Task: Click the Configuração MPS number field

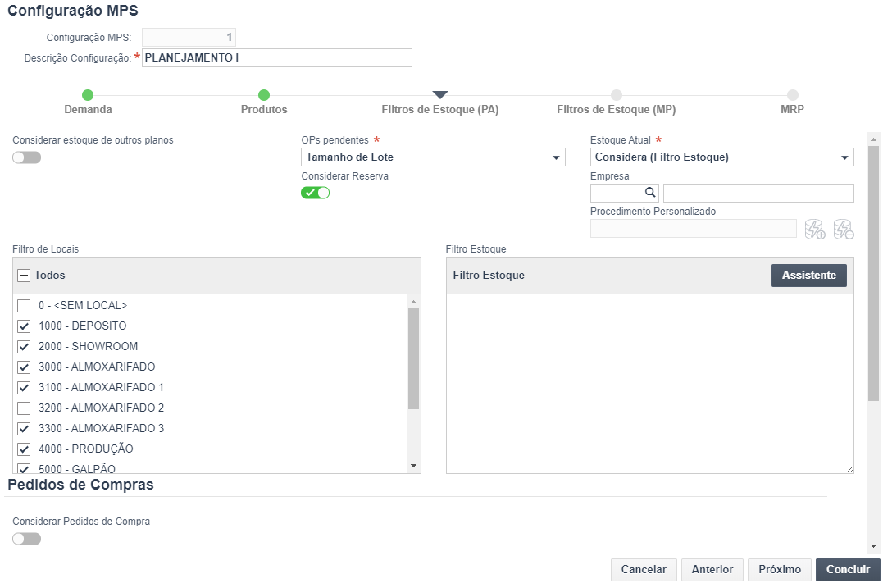Action: tap(189, 37)
